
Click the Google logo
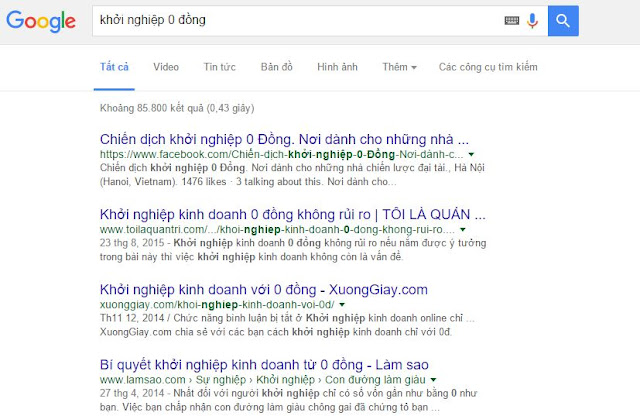41,21
